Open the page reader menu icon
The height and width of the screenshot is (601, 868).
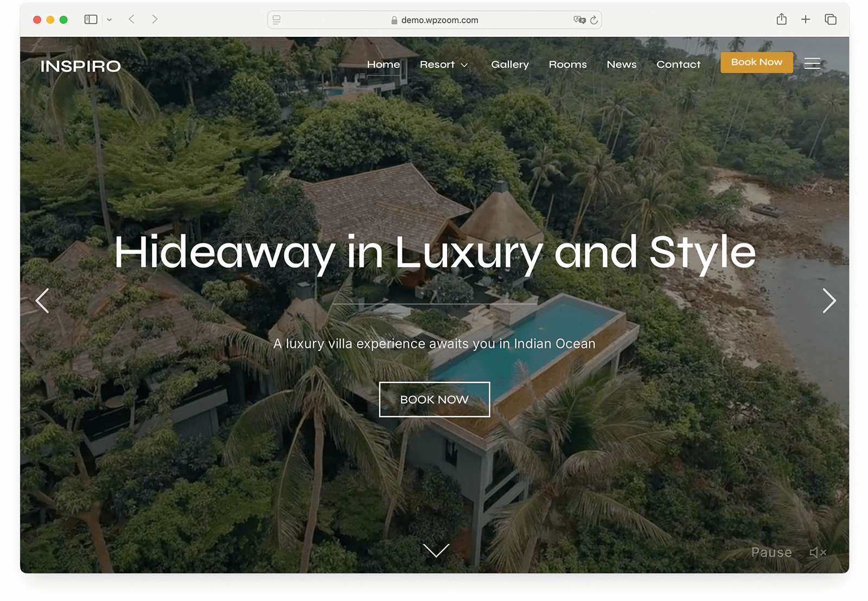point(277,20)
